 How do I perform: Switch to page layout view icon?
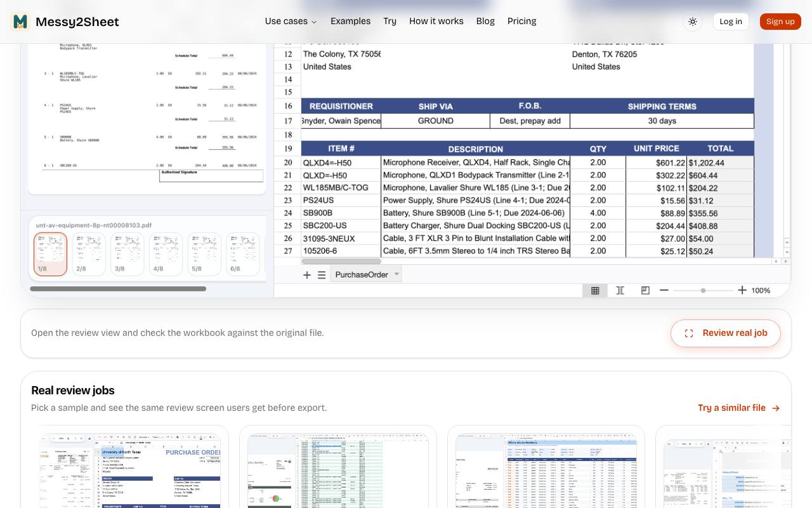tap(620, 290)
